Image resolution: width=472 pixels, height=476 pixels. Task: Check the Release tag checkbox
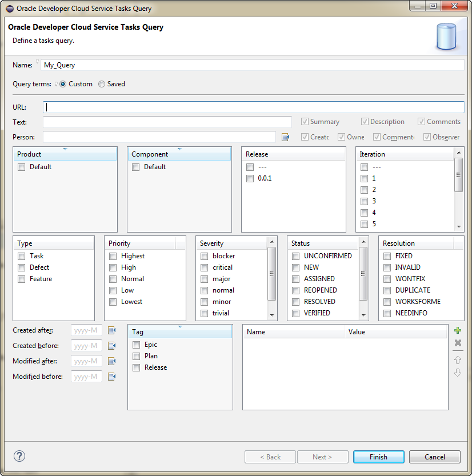pyautogui.click(x=137, y=367)
